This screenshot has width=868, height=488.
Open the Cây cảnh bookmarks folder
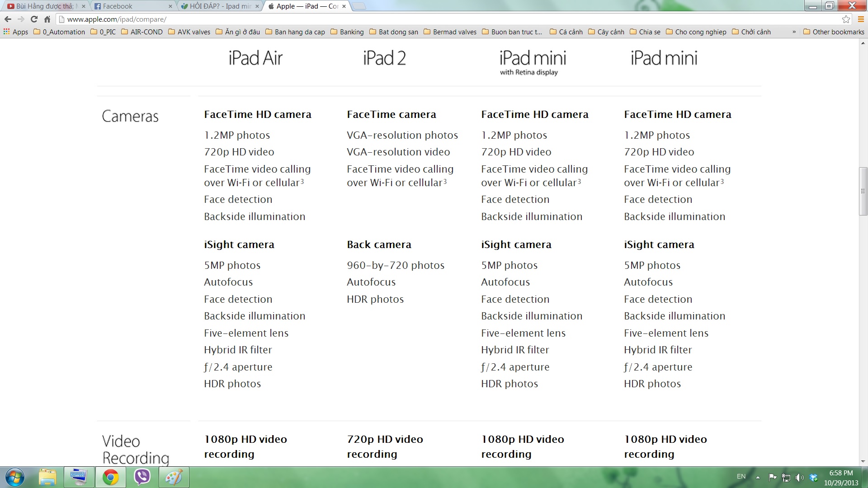606,32
